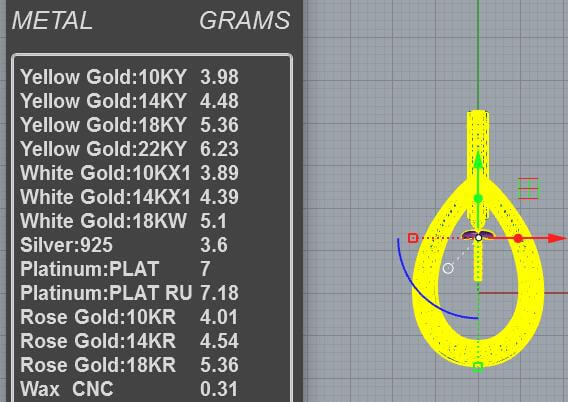568x402 pixels.
Task: Click the green extrusion dot on Y axis
Action: tap(478, 198)
